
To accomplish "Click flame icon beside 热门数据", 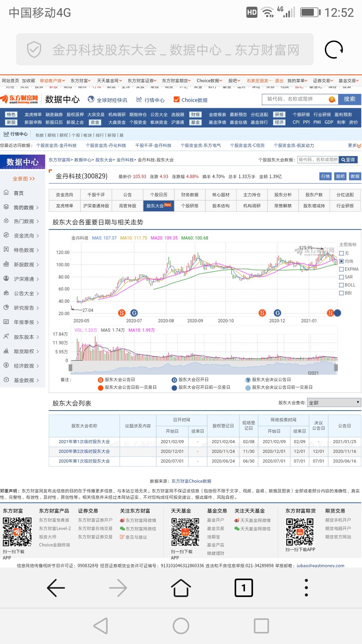I will [x=6, y=221].
